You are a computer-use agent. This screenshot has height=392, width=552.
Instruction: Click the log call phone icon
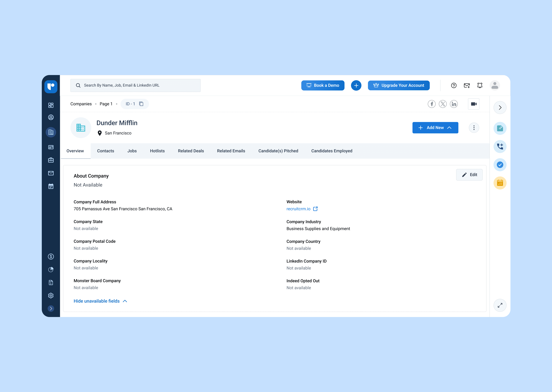click(500, 147)
